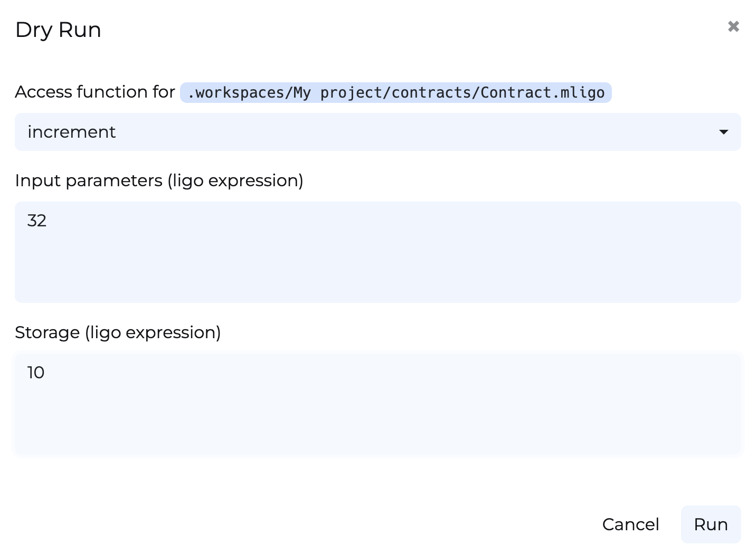756x554 pixels.
Task: Click the 'Dry Run' dialog title
Action: (x=58, y=30)
